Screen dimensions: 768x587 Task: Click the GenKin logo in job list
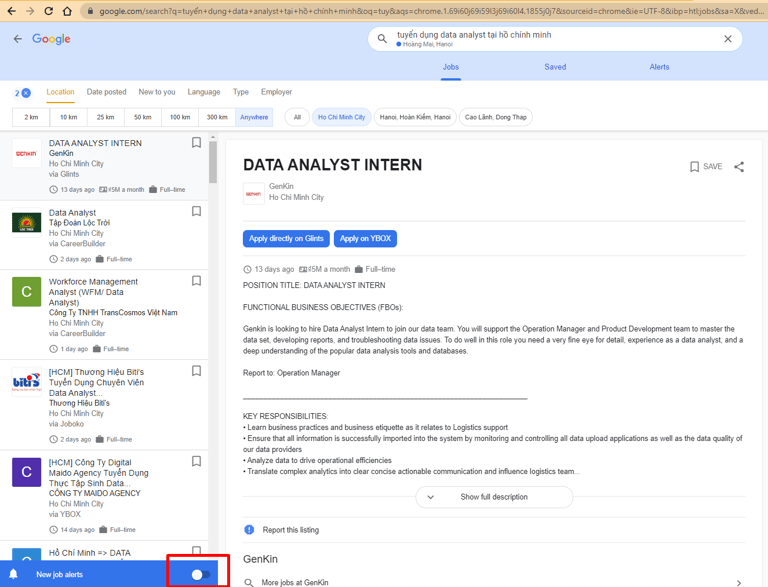point(26,153)
